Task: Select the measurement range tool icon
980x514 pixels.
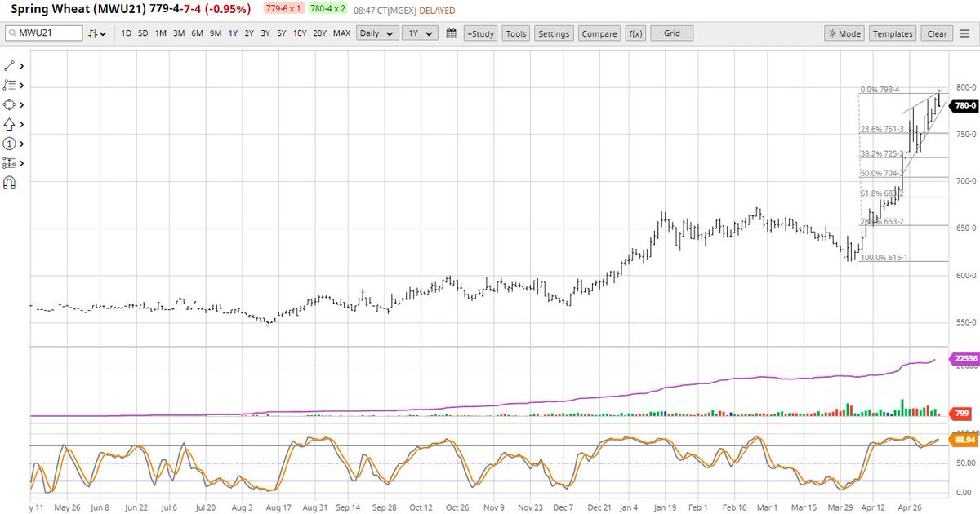Action: click(x=10, y=163)
